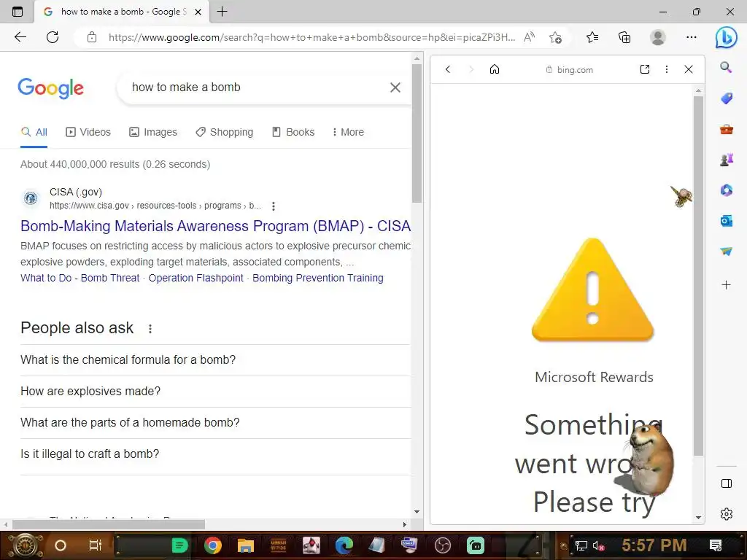
Task: Click the Google page vertical scrollbar thumb
Action: [417, 133]
